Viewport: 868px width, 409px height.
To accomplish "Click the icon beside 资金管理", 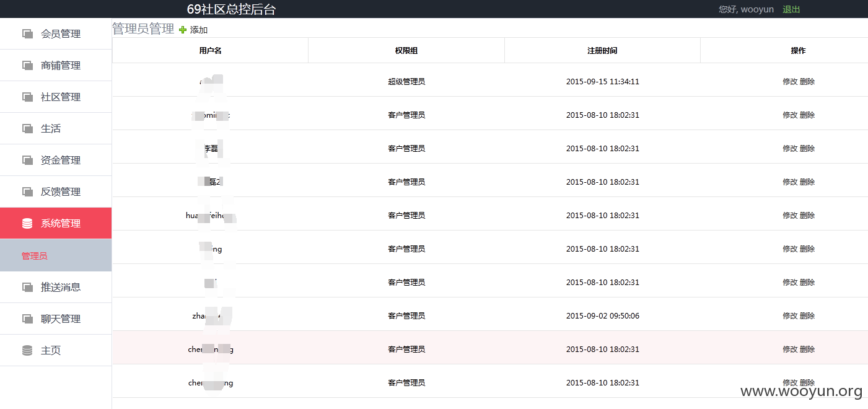I will coord(27,161).
